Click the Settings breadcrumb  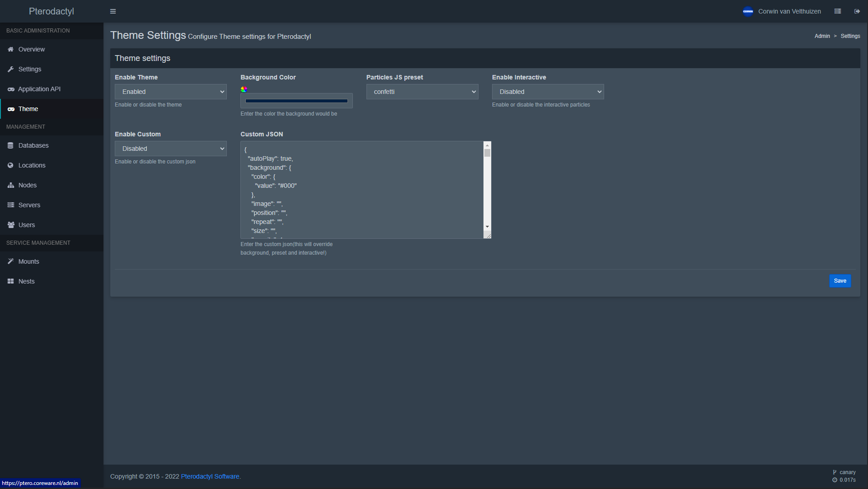coord(850,36)
